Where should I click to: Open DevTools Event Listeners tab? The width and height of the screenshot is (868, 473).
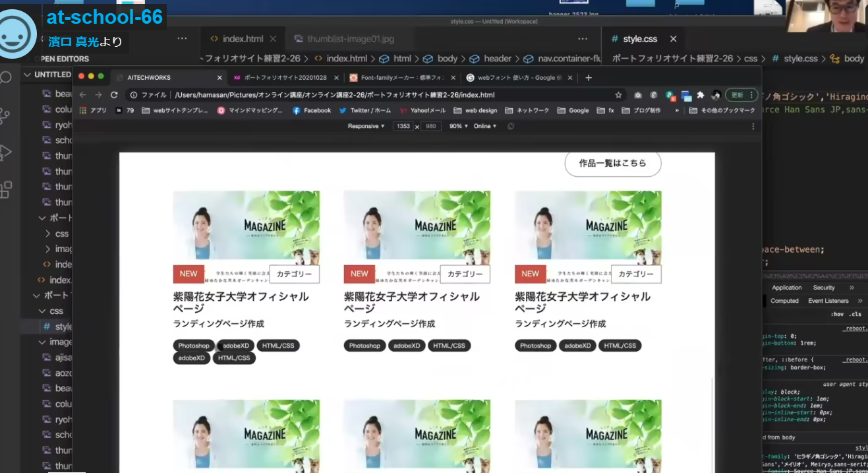click(x=828, y=301)
